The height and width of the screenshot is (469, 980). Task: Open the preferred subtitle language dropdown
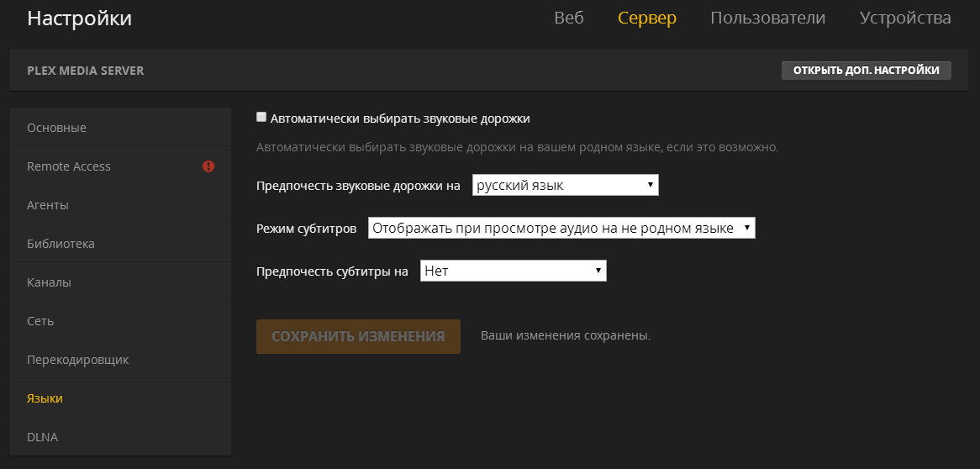[513, 271]
